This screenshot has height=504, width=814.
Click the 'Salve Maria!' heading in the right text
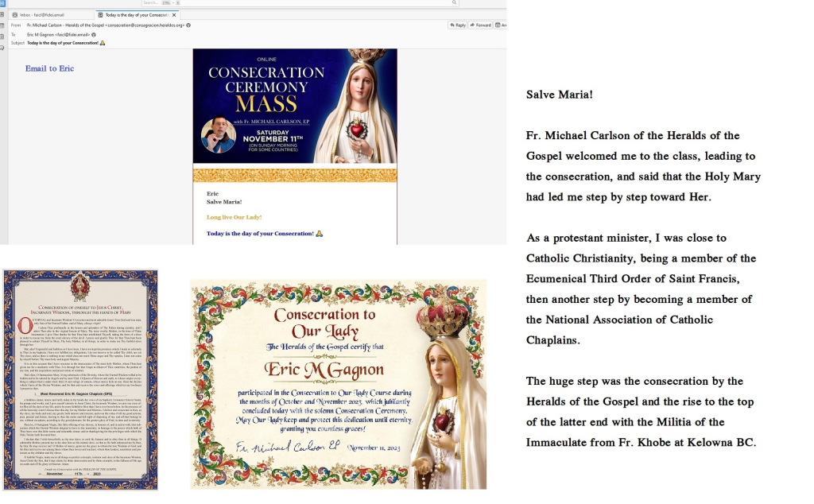559,95
